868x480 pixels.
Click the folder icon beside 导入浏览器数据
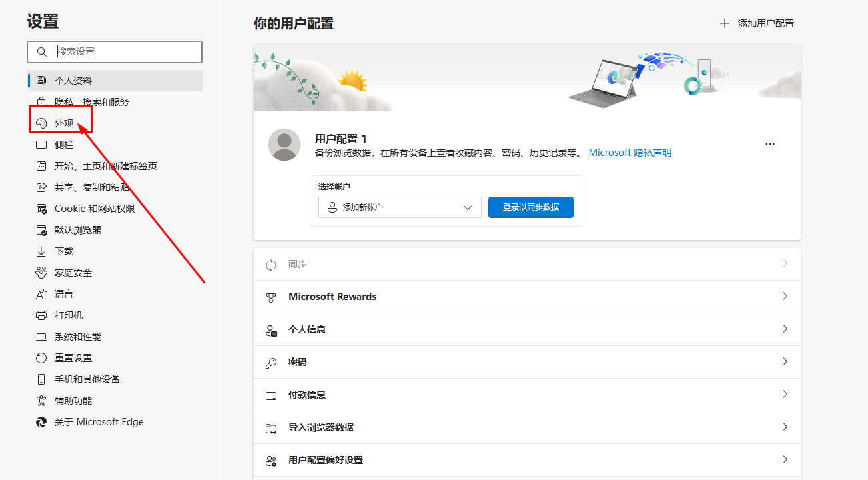click(271, 428)
